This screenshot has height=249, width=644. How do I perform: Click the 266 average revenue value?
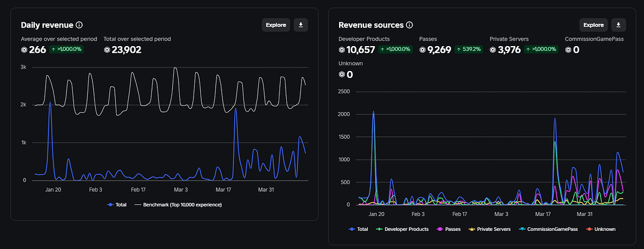point(37,50)
